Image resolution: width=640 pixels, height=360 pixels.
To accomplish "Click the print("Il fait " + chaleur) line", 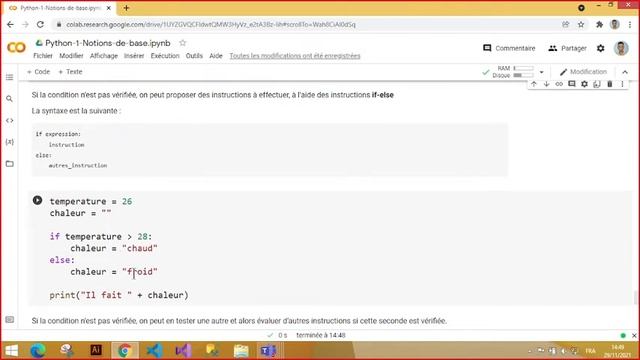I will [119, 295].
